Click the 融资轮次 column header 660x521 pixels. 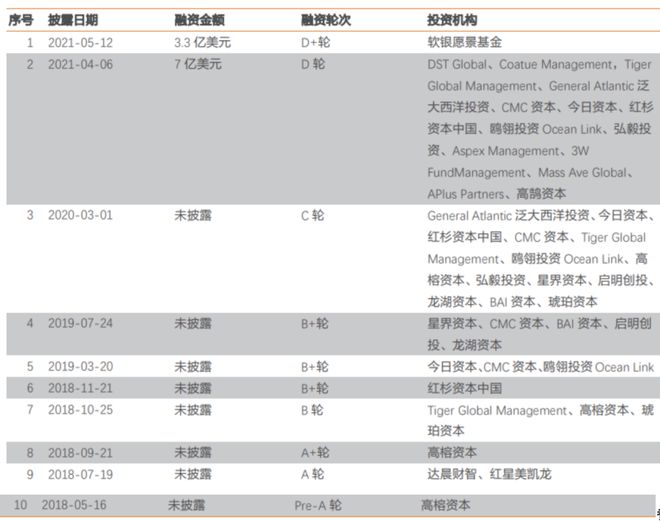coord(326,20)
